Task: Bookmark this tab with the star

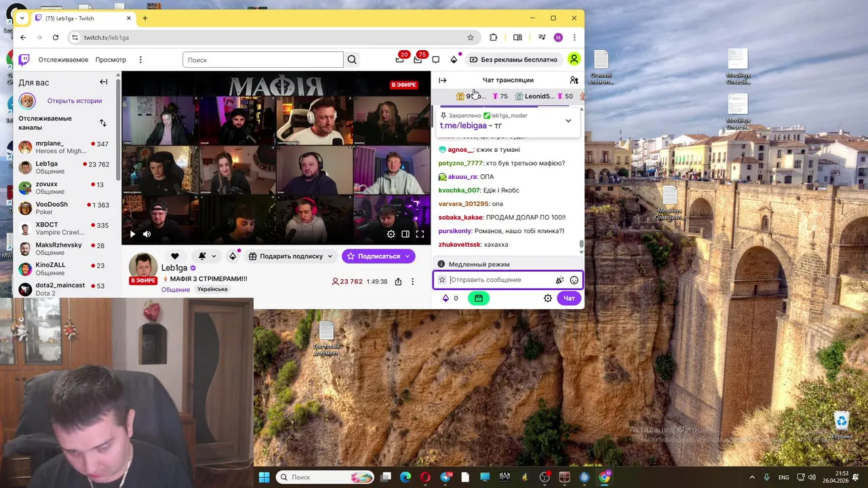Action: click(x=471, y=37)
